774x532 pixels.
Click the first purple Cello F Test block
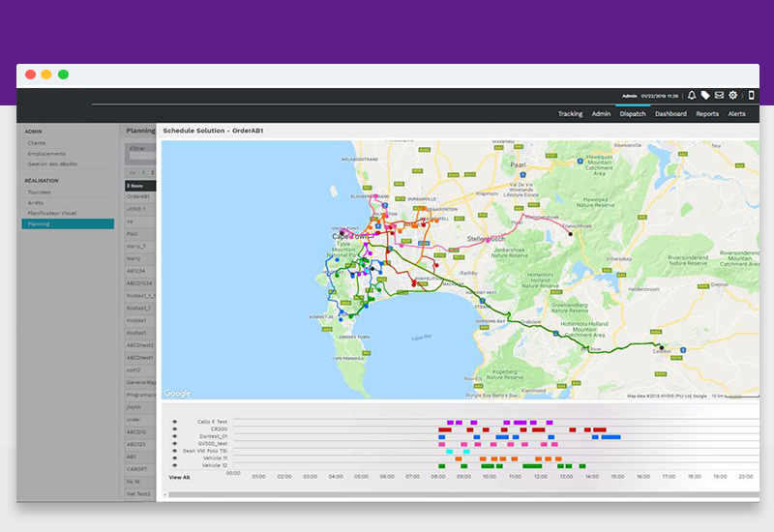(x=450, y=423)
